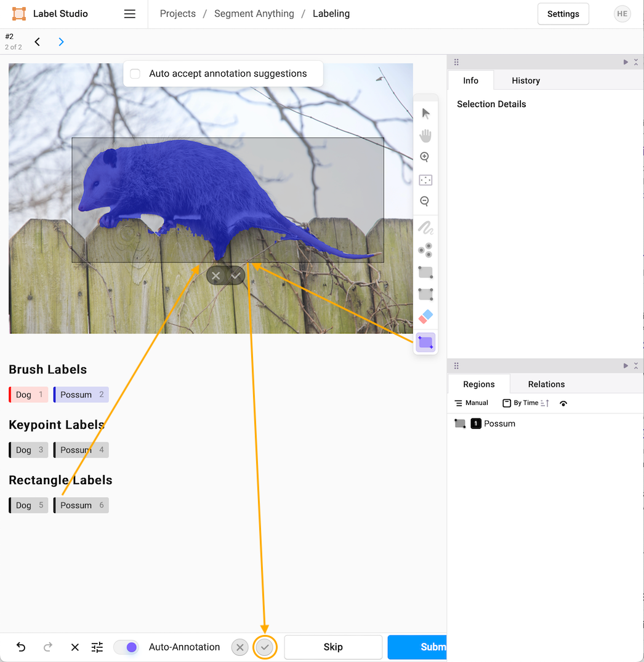Accept suggestion with checkmark below image
644x662 pixels.
tap(236, 276)
